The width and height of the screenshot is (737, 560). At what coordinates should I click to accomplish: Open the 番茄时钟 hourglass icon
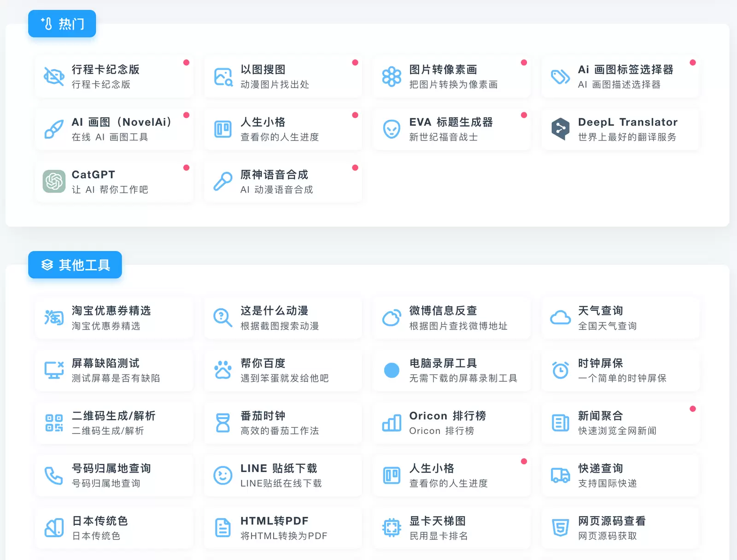pos(222,422)
